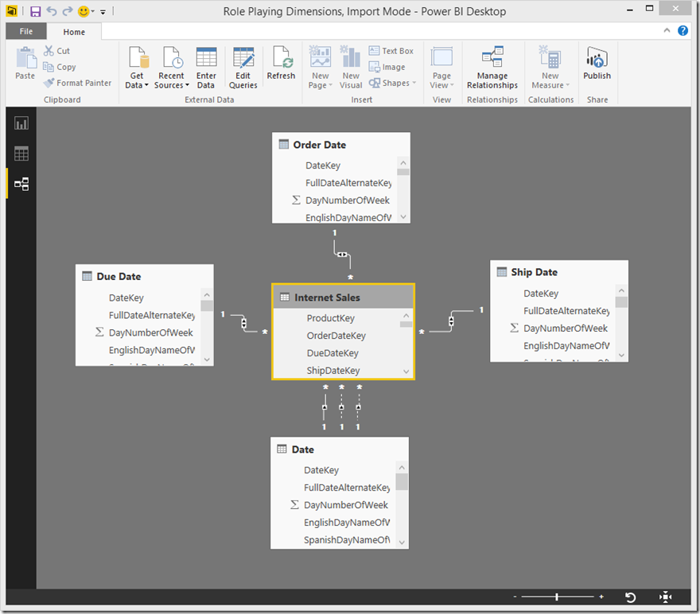
Task: Click the Undo arrow
Action: [52, 10]
